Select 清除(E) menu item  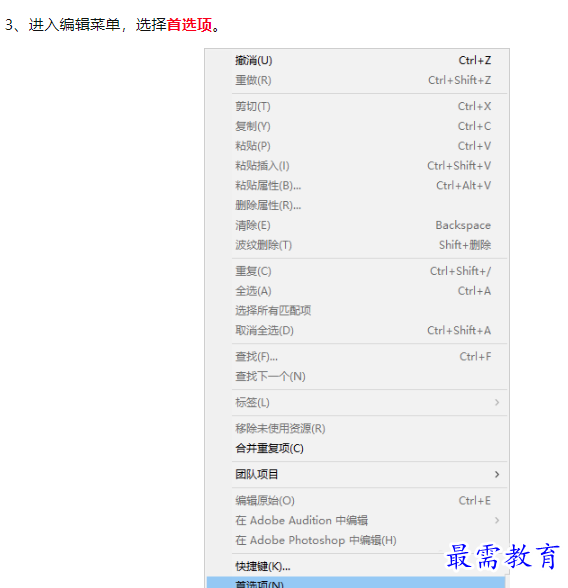356,225
